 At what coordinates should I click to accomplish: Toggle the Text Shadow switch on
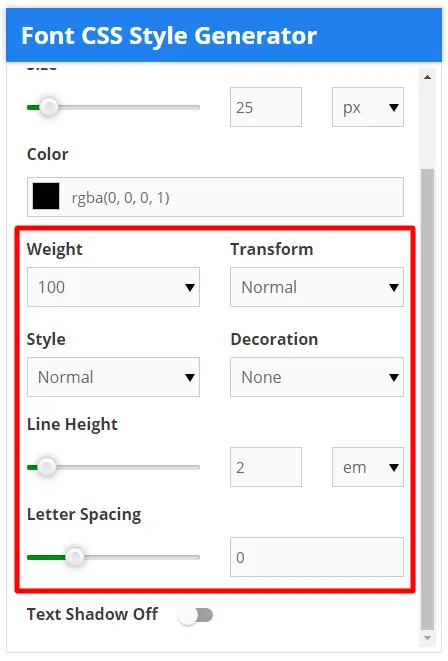tap(196, 615)
